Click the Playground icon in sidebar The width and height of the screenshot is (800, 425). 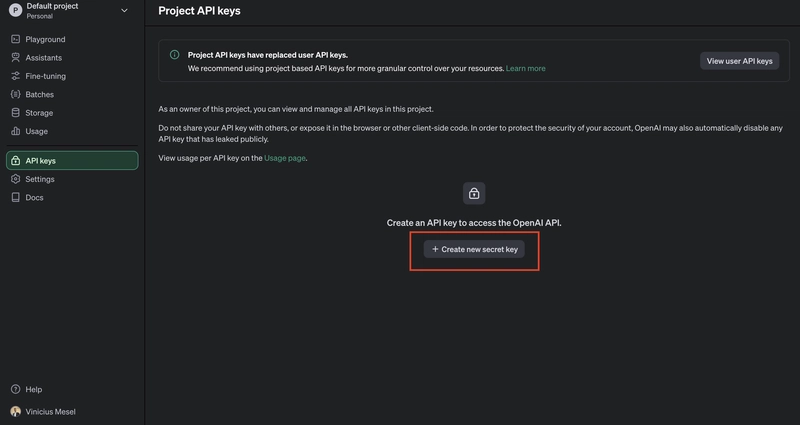16,39
